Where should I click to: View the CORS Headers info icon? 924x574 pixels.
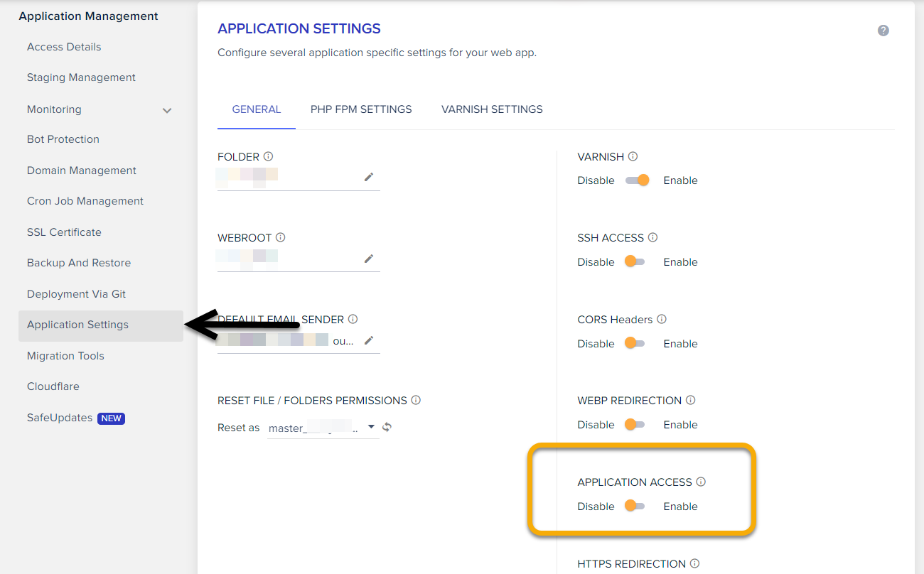point(662,319)
